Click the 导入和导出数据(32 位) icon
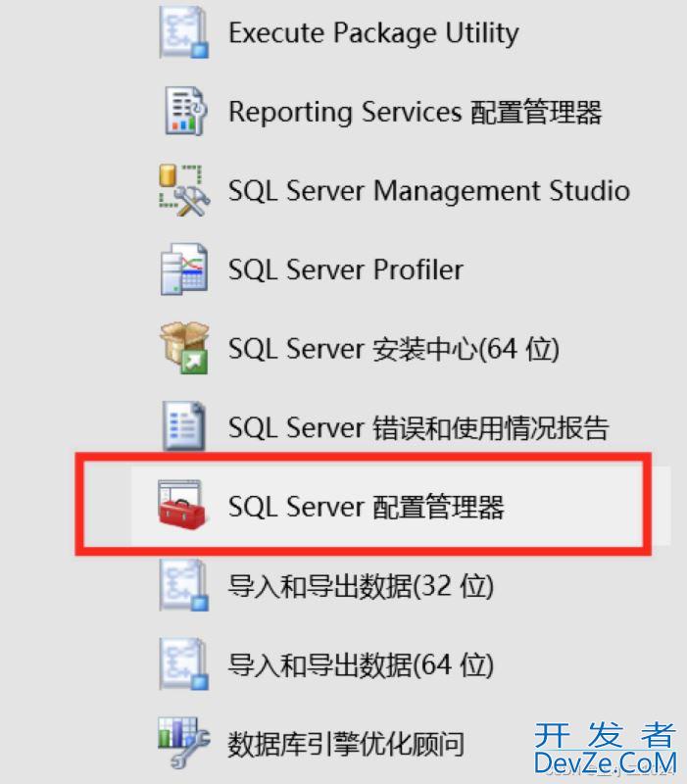Screen dimensions: 687x784 [183, 586]
